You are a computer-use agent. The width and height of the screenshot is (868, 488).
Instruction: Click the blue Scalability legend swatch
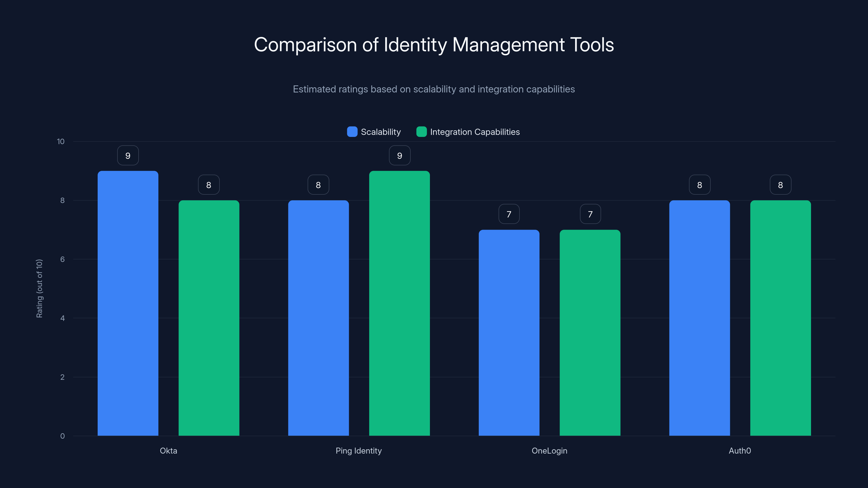352,132
